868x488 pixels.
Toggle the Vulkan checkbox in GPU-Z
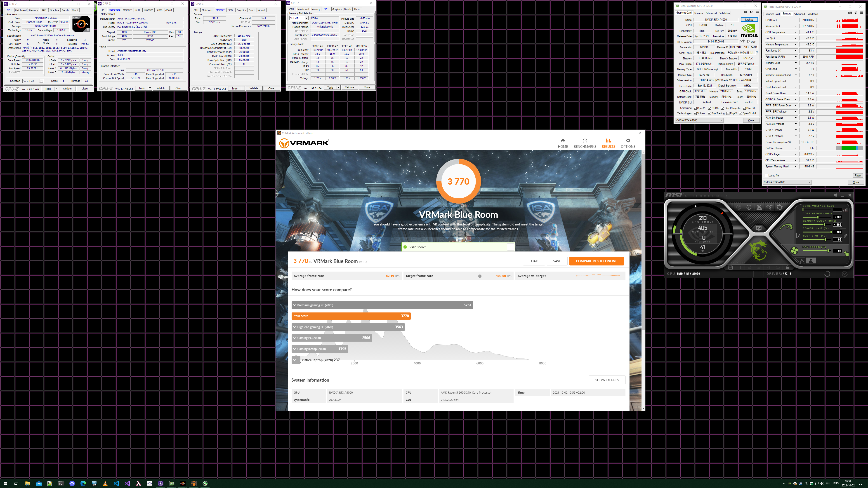pos(695,113)
